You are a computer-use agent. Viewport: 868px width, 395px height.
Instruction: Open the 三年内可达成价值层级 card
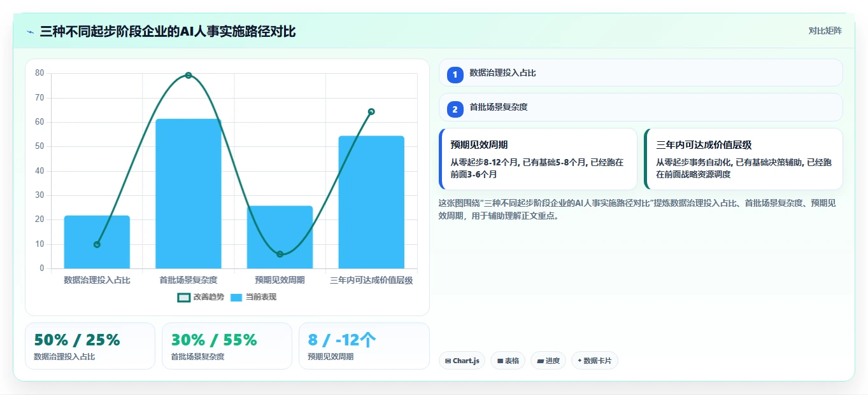[x=744, y=159]
